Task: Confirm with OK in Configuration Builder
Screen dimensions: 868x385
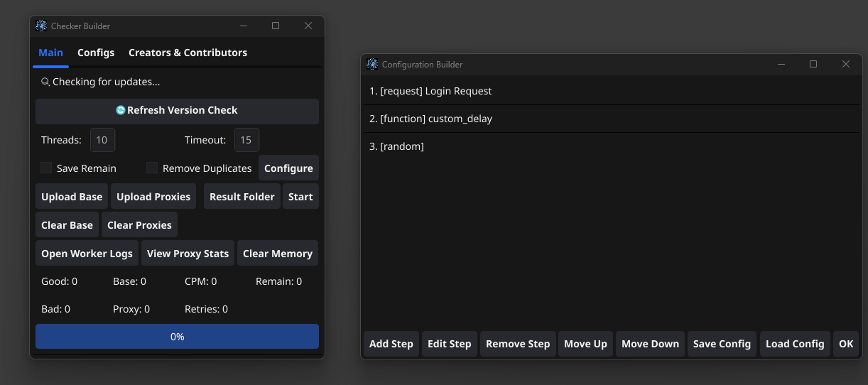Action: 846,344
